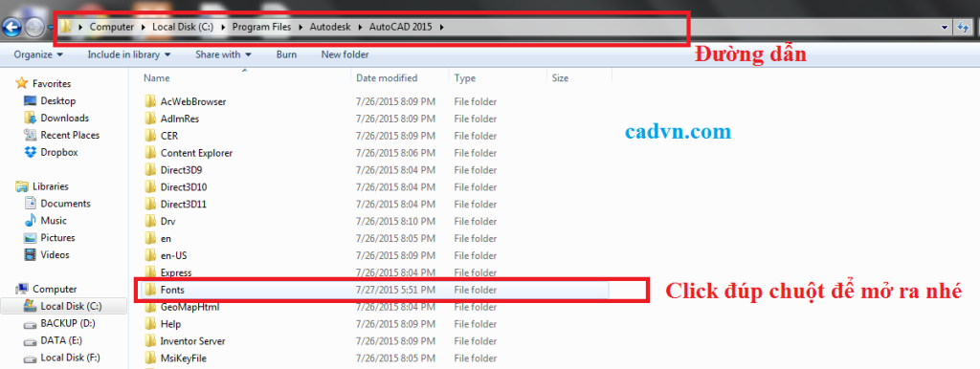
Task: Select DATA (E:) drive in navigation pane
Action: (x=61, y=340)
